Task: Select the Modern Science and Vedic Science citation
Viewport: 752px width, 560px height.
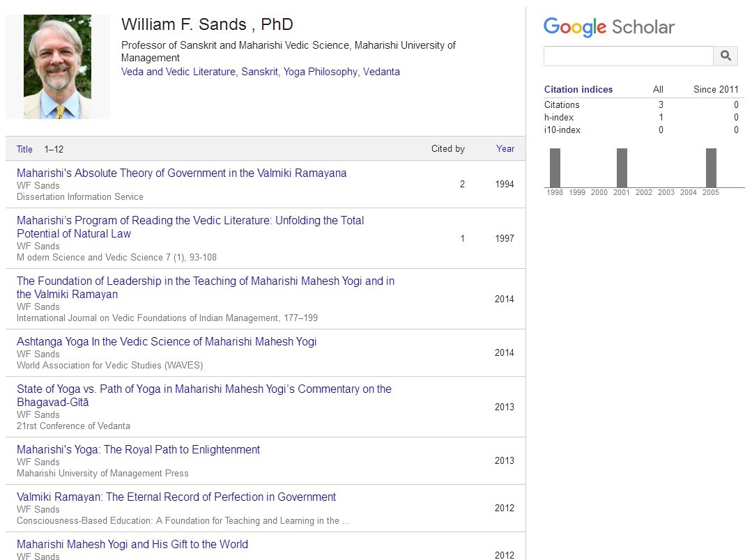Action: [x=116, y=258]
